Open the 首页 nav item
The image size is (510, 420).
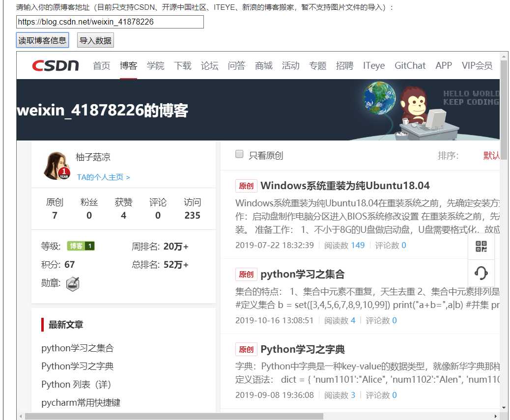tap(102, 66)
